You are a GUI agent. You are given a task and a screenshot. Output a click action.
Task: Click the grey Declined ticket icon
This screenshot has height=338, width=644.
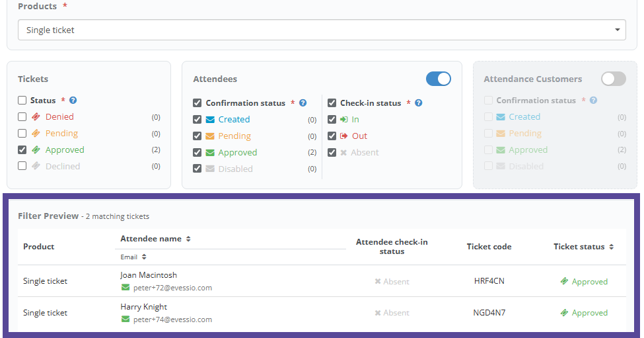pyautogui.click(x=36, y=166)
